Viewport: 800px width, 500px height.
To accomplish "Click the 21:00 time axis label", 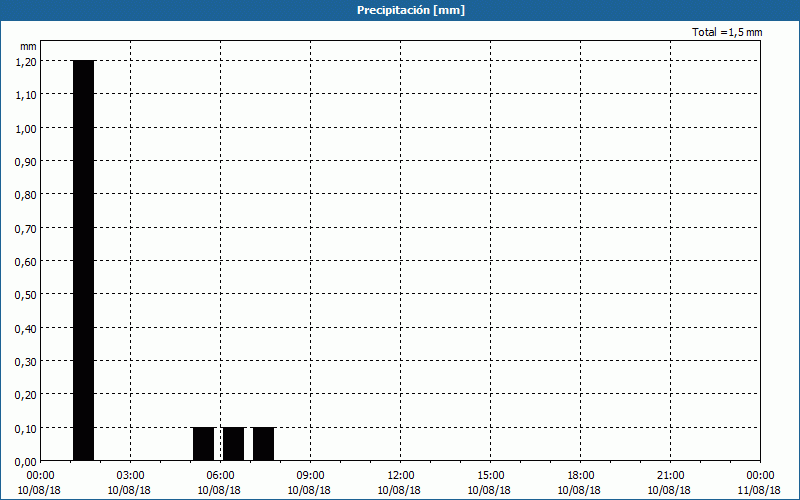I will coord(670,476).
